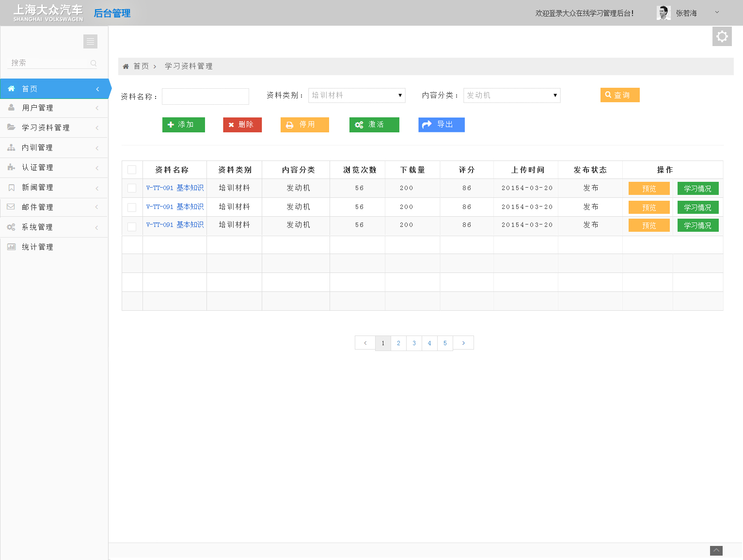Click the search magnifier icon in sidebar
Viewport: 743px width, 560px height.
pyautogui.click(x=94, y=63)
